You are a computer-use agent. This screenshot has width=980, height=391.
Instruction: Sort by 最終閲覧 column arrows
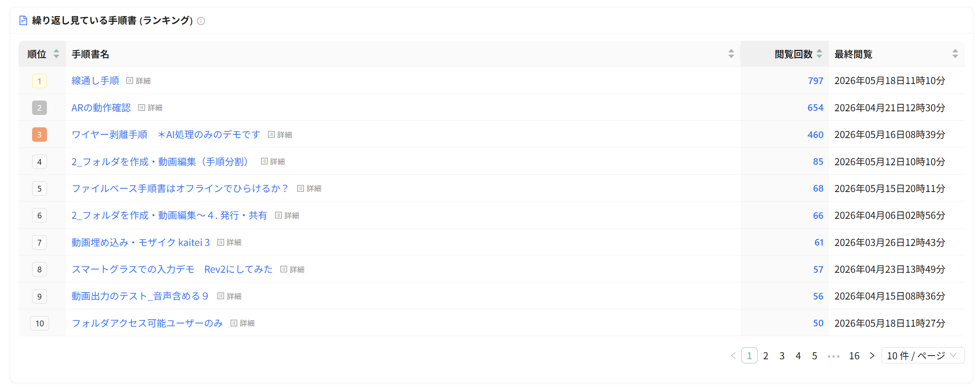(955, 54)
